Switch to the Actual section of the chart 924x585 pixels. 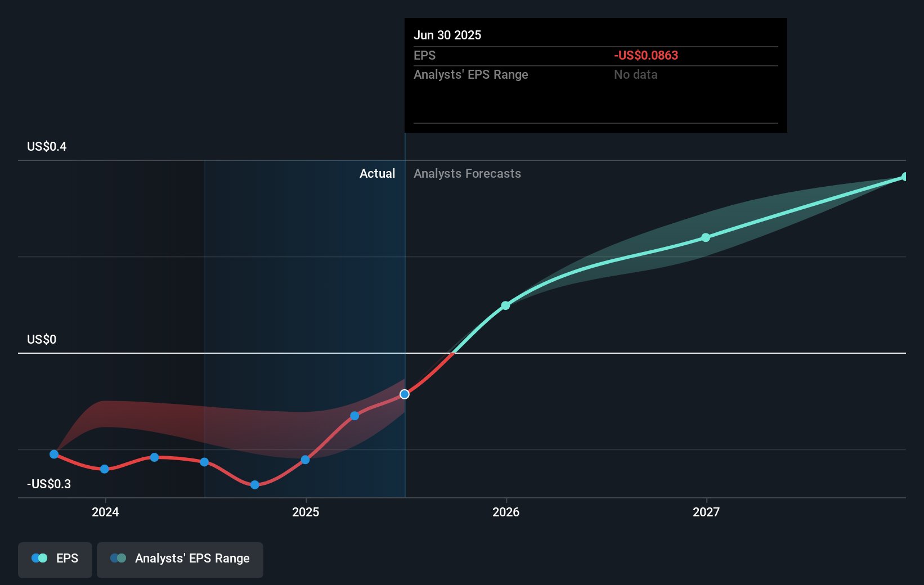click(377, 173)
